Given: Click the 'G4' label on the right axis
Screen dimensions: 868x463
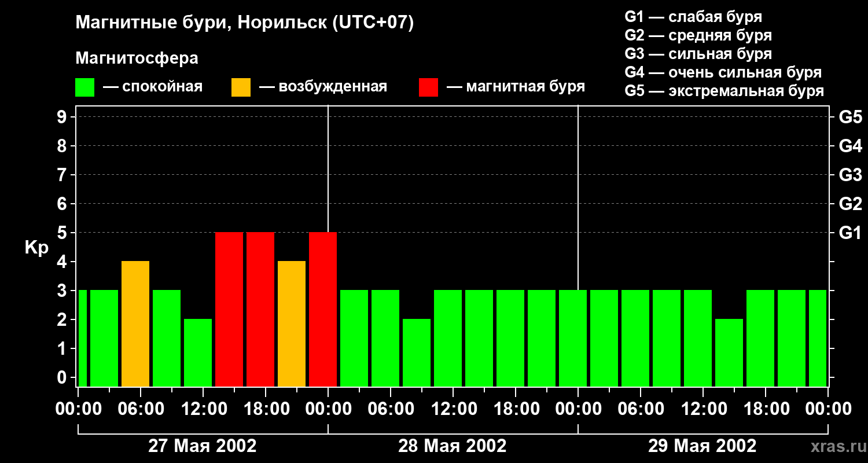Looking at the screenshot, I should [850, 146].
